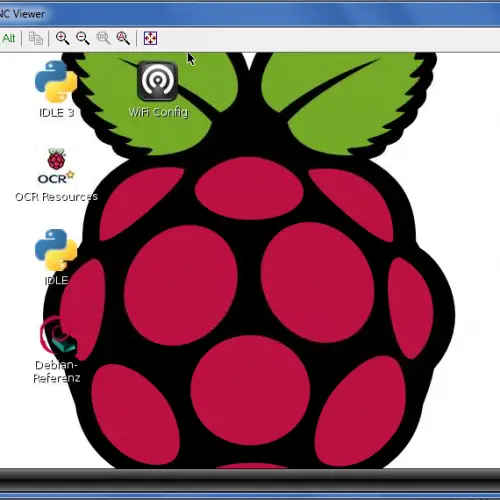Click the zoom 100% magnifier icon
This screenshot has width=500, height=500.
[x=103, y=38]
